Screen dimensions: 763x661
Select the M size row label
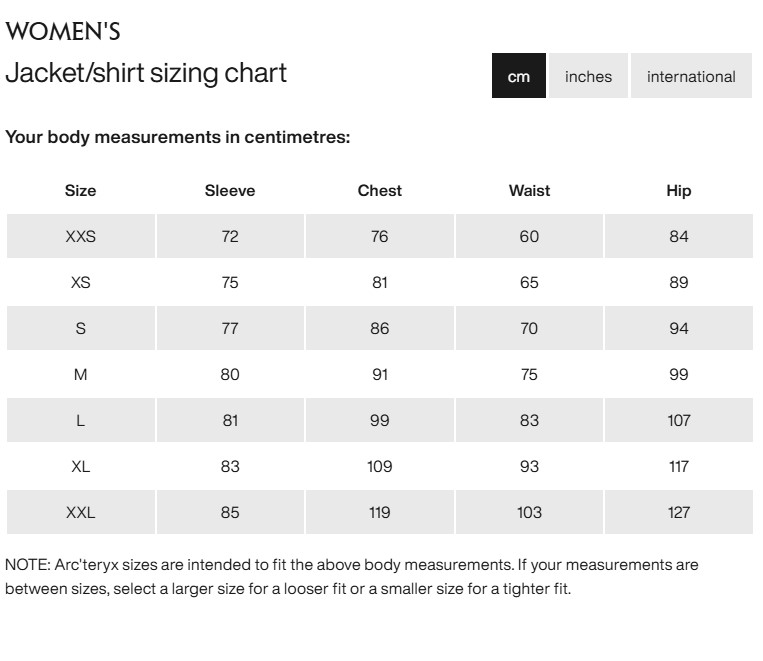click(81, 375)
